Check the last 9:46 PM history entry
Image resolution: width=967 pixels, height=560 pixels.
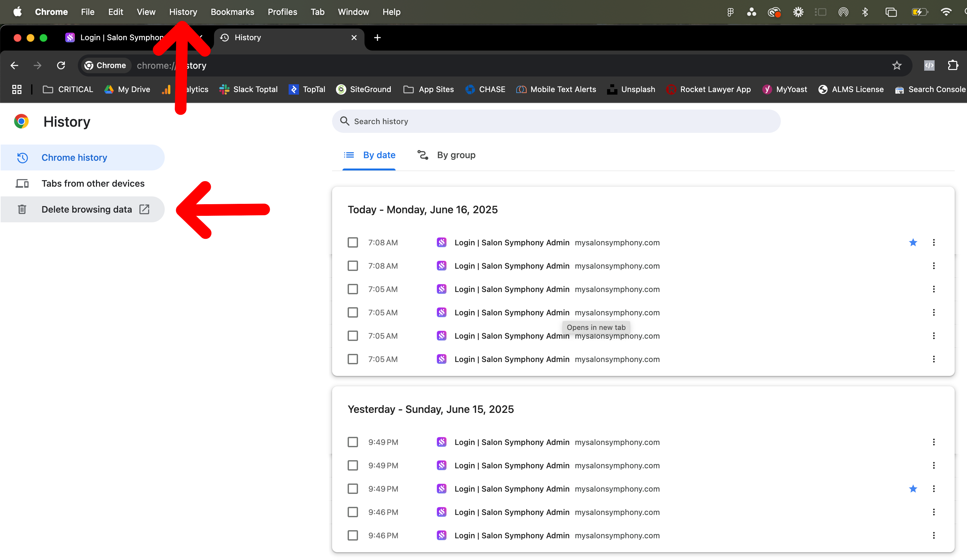tap(352, 536)
